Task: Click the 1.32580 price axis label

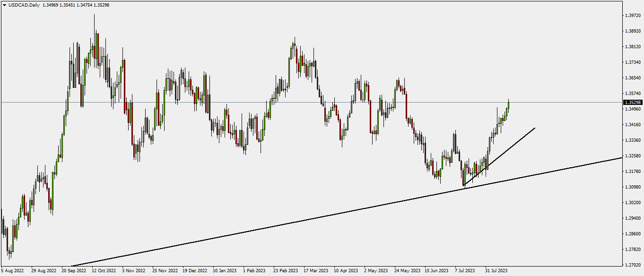Action: 633,156
